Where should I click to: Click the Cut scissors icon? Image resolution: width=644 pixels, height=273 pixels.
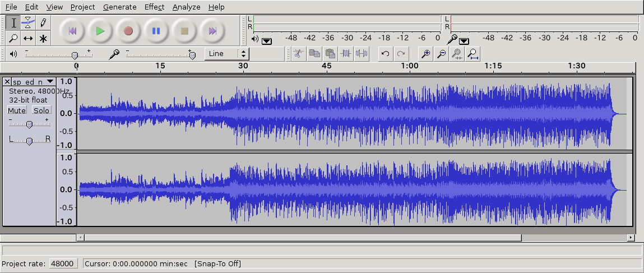tap(298, 54)
